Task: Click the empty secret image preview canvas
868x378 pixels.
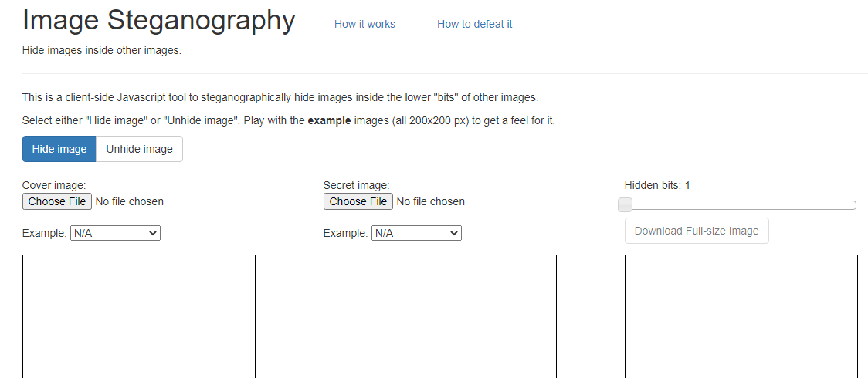Action: (x=440, y=316)
